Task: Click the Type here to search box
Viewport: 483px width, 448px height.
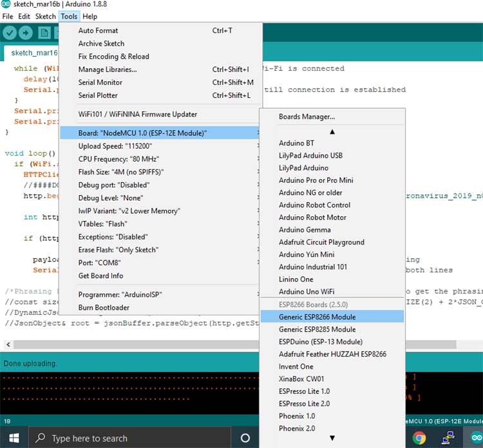Action: click(x=129, y=438)
